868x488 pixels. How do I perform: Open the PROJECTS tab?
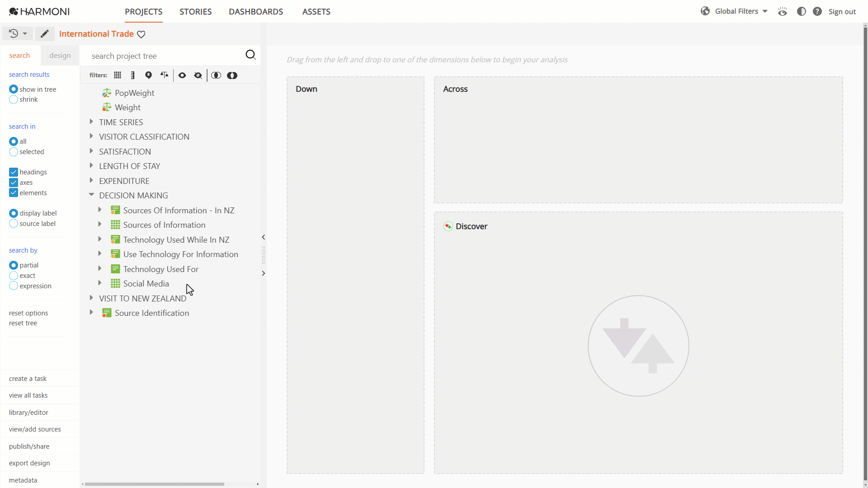point(144,12)
